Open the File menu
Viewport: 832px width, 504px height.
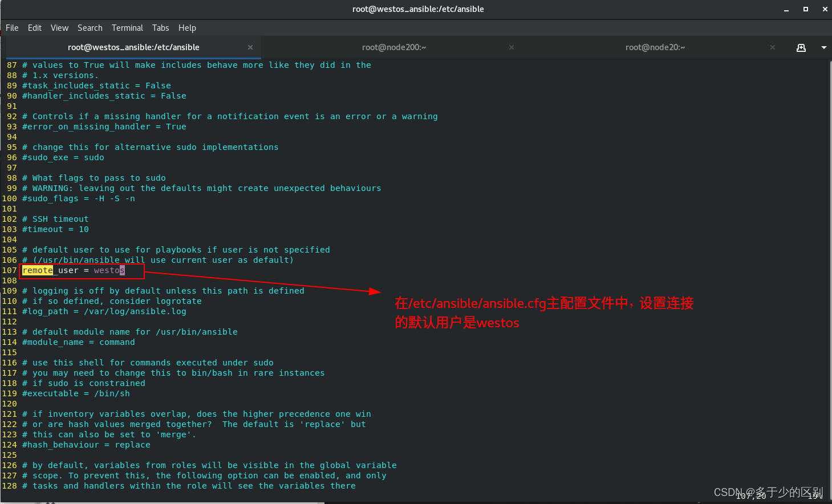point(12,28)
